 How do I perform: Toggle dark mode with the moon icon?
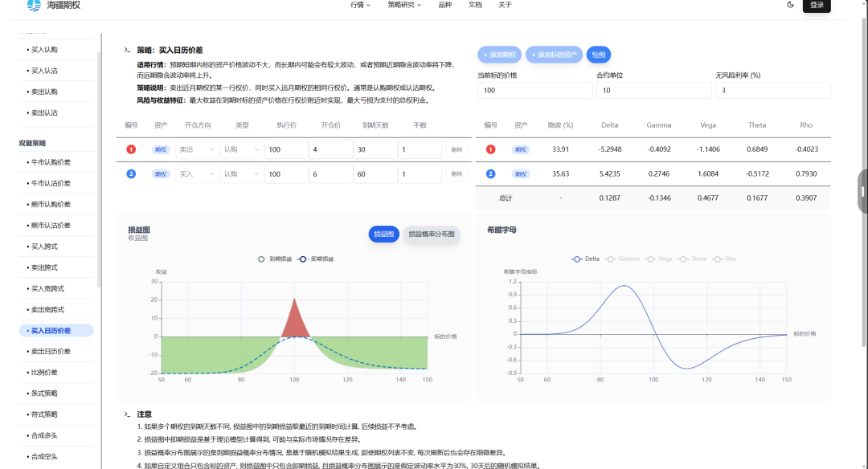click(790, 5)
